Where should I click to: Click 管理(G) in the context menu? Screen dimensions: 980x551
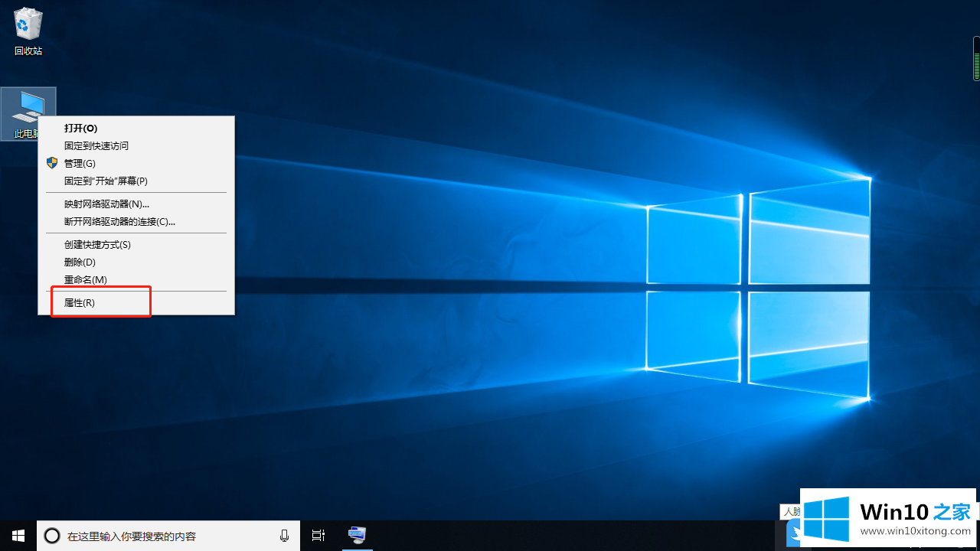click(136, 163)
